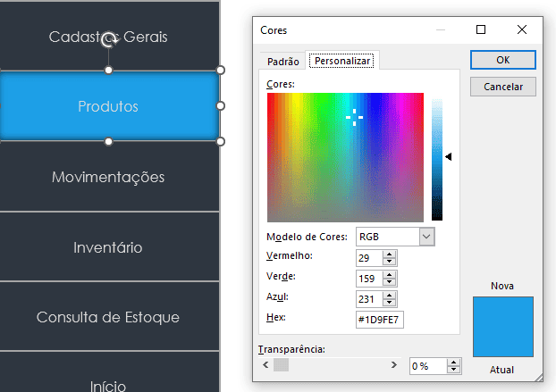Increase the Azul value with up arrow
The width and height of the screenshot is (556, 392).
click(389, 293)
